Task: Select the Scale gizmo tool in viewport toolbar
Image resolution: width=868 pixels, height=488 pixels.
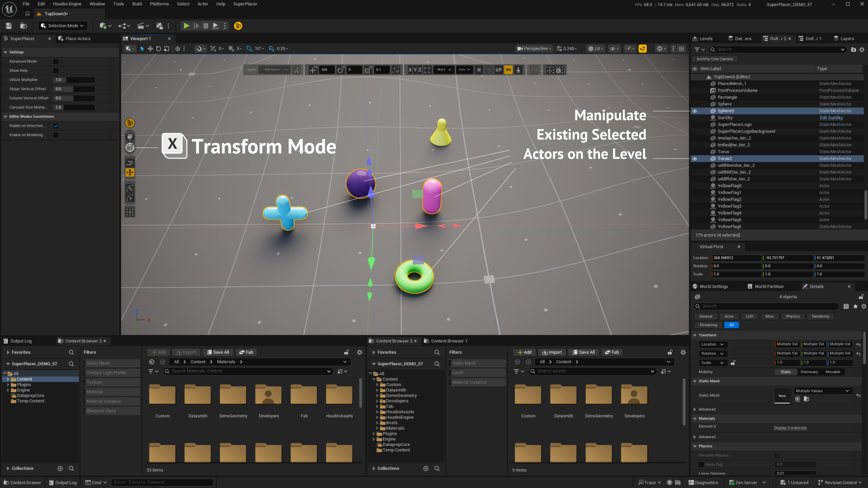Action: (166, 49)
